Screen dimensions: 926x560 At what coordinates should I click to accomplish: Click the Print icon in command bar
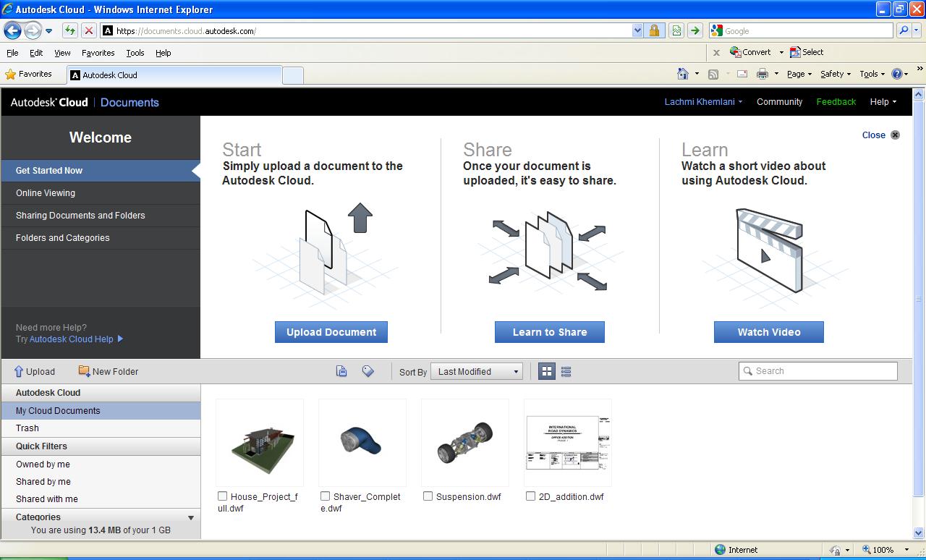[762, 74]
